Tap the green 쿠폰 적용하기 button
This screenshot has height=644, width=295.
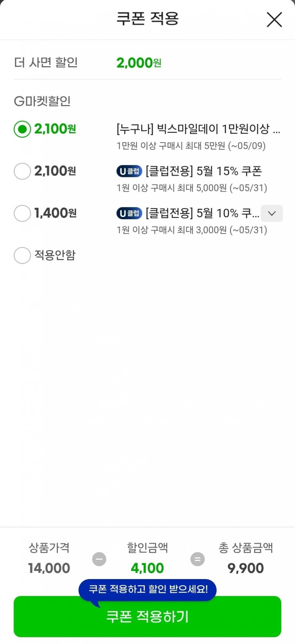pyautogui.click(x=147, y=616)
